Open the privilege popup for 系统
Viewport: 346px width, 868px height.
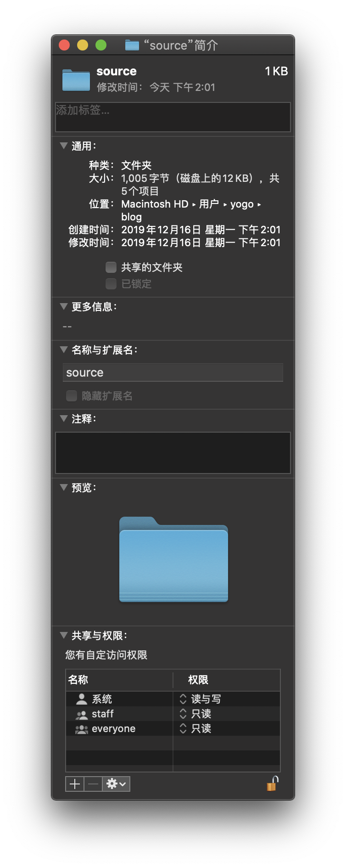coord(200,699)
